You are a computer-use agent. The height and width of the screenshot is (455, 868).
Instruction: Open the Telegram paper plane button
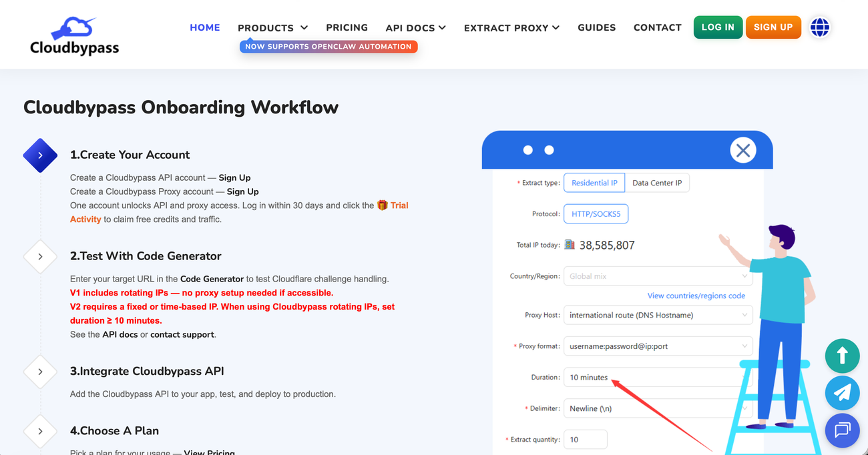(842, 393)
